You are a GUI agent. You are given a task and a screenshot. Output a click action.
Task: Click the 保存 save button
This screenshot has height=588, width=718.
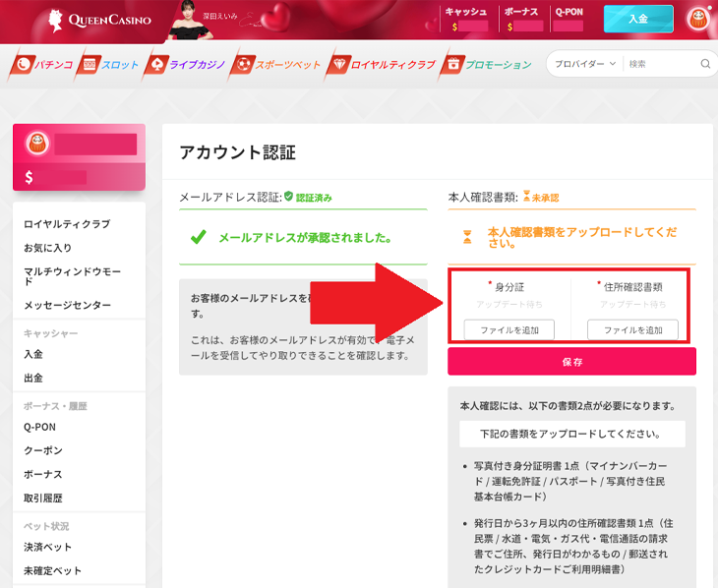coord(571,362)
